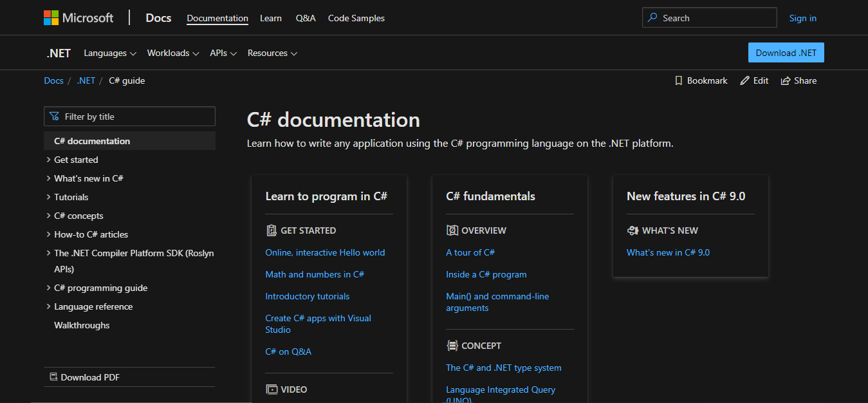
Task: Expand C# programming guide node
Action: [48, 288]
